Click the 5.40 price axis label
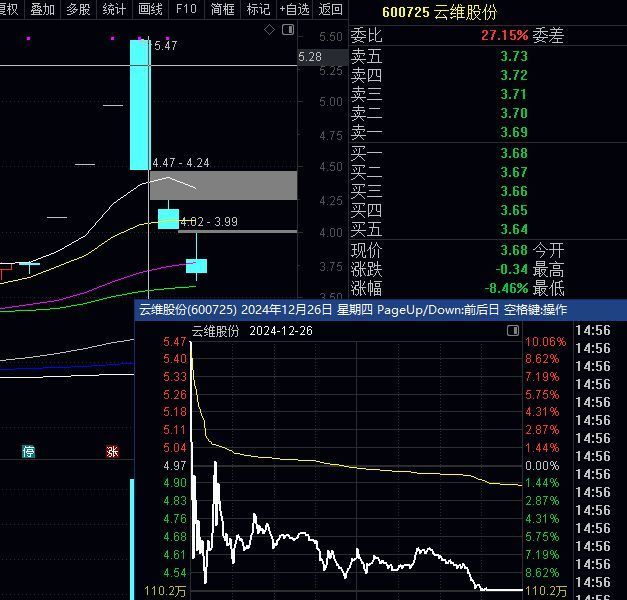627x600 pixels. pos(175,359)
